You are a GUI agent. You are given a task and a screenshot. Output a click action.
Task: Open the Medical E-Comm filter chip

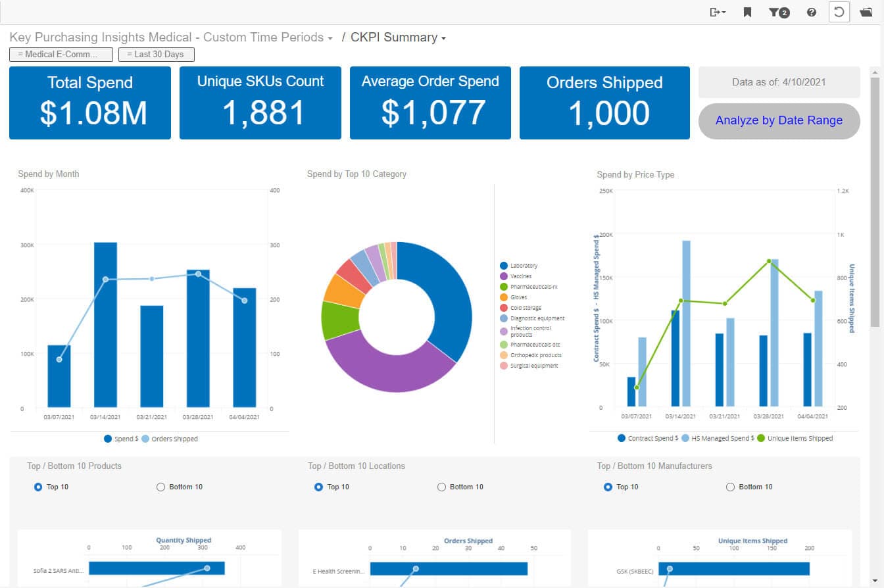(61, 55)
